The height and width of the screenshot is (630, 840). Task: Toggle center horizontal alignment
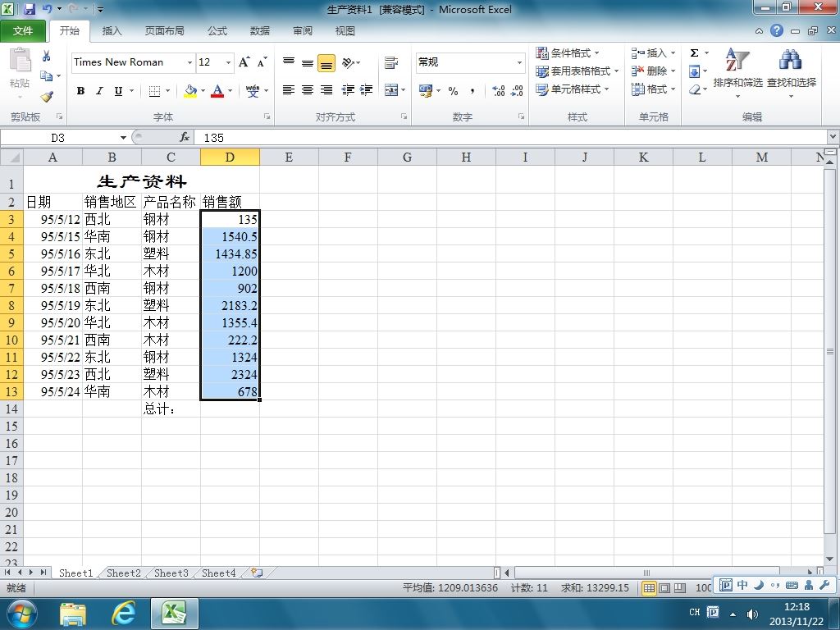click(x=308, y=90)
